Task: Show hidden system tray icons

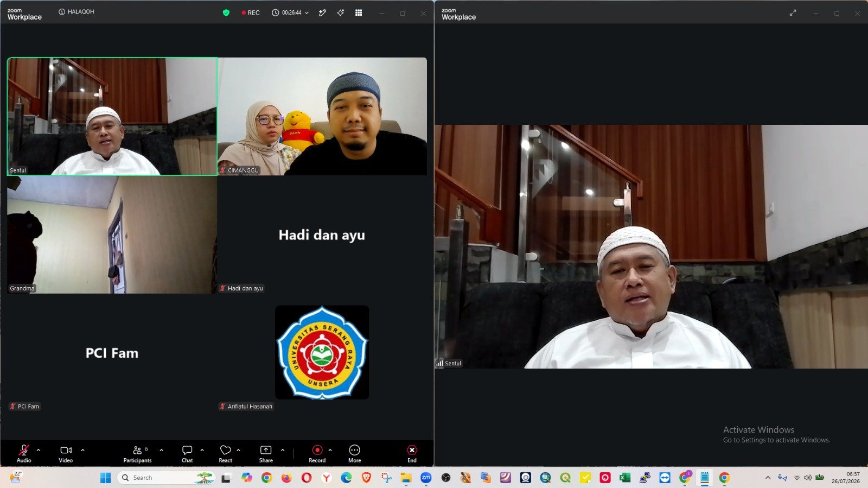Action: (x=768, y=478)
